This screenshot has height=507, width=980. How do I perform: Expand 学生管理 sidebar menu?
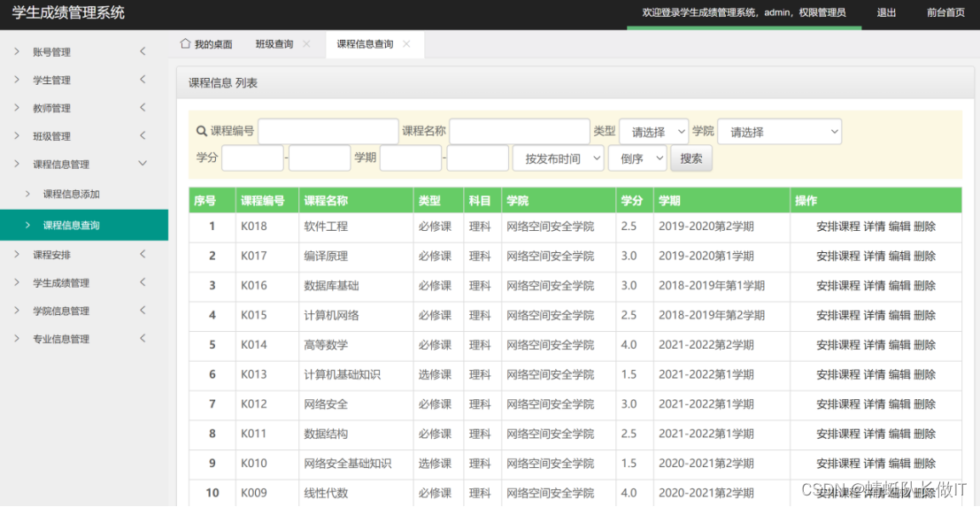coord(51,81)
